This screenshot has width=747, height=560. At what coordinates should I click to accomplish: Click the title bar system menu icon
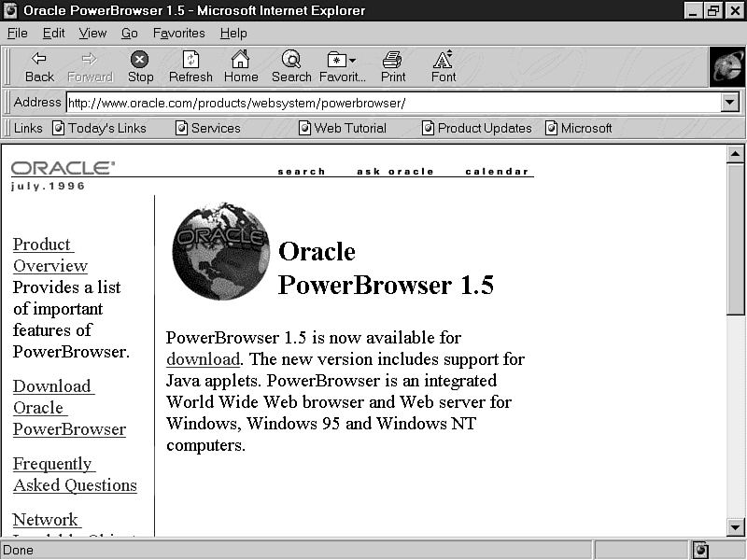(10, 10)
